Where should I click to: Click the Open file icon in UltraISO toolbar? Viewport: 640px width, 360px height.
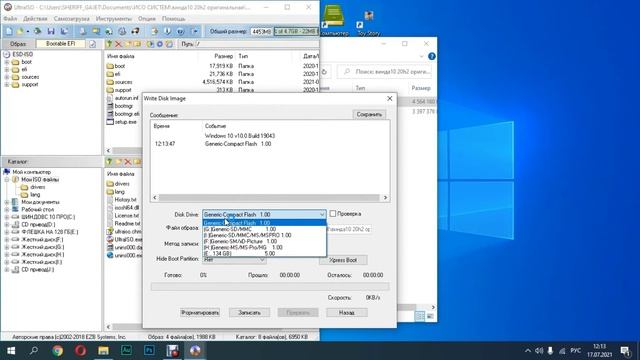point(20,31)
